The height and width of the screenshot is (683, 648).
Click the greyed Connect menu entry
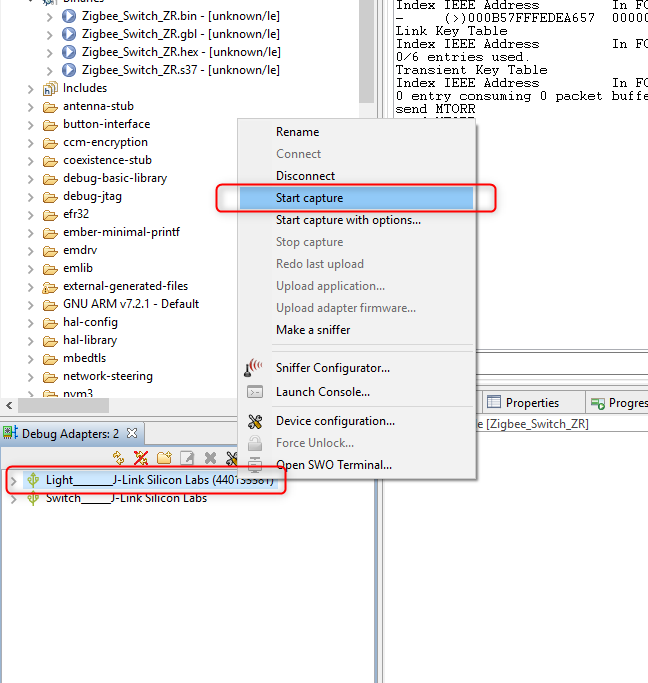click(x=356, y=154)
